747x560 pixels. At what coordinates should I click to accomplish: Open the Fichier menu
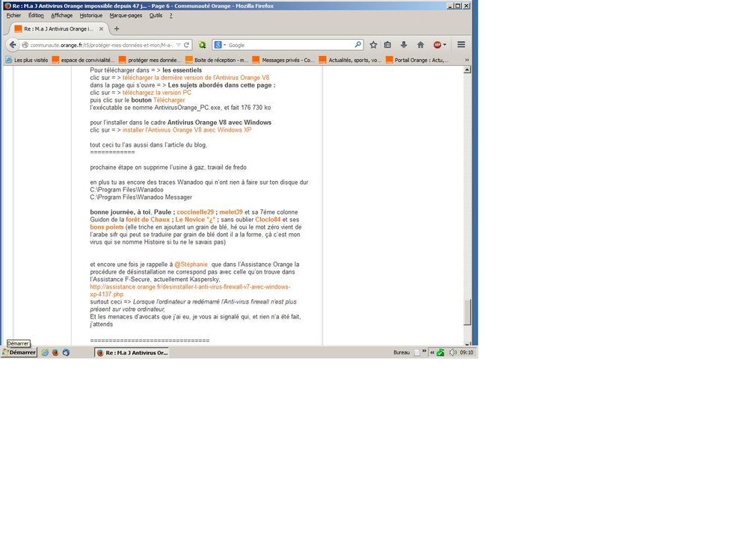click(13, 15)
